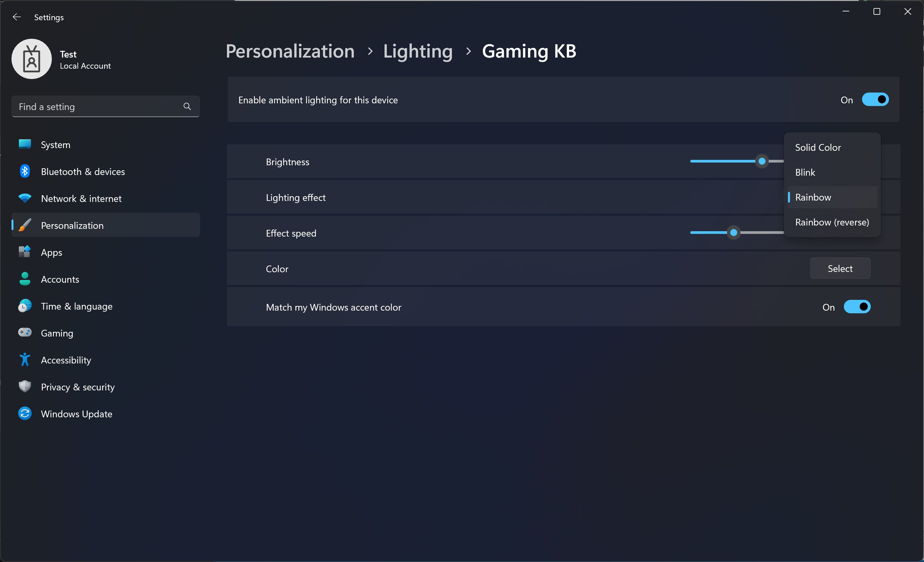Drag the Brightness slider
924x562 pixels.
[x=762, y=161]
